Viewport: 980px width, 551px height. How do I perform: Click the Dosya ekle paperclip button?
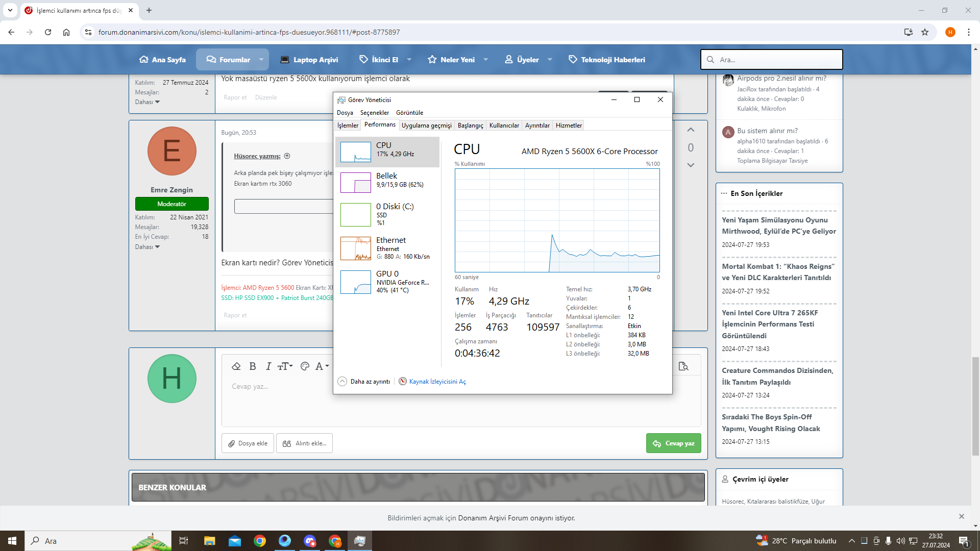tap(248, 443)
